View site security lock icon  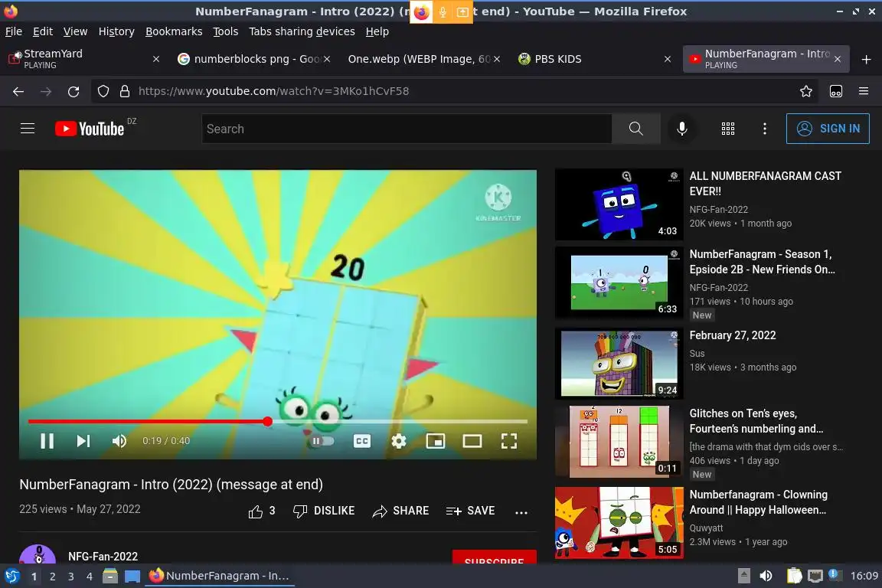coord(125,91)
